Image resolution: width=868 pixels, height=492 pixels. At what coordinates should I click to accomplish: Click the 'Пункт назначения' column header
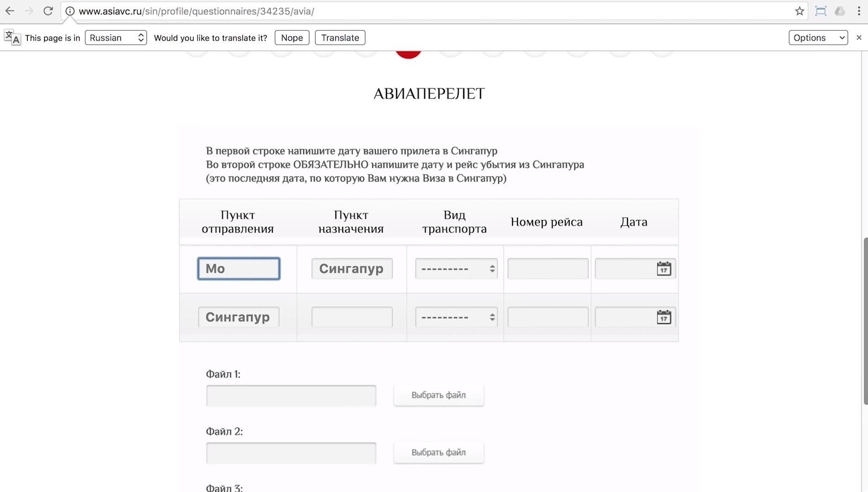[x=351, y=222]
